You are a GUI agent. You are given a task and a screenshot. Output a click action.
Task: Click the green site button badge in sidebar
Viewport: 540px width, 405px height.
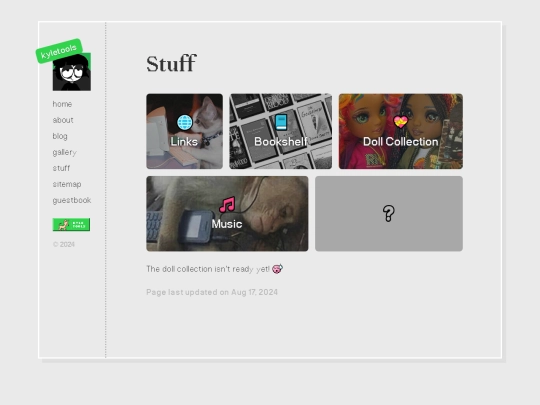click(x=71, y=225)
